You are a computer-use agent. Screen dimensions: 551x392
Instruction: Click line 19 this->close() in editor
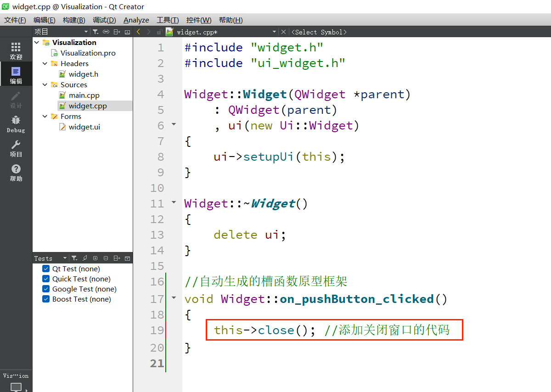tap(265, 330)
